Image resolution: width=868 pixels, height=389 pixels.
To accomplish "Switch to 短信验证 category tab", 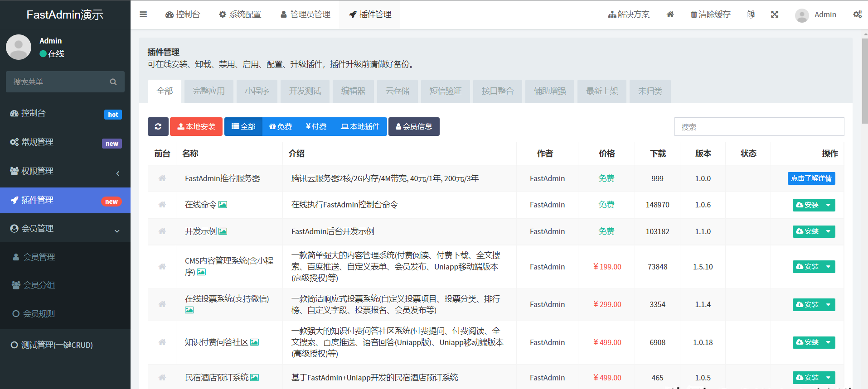I will [x=446, y=91].
